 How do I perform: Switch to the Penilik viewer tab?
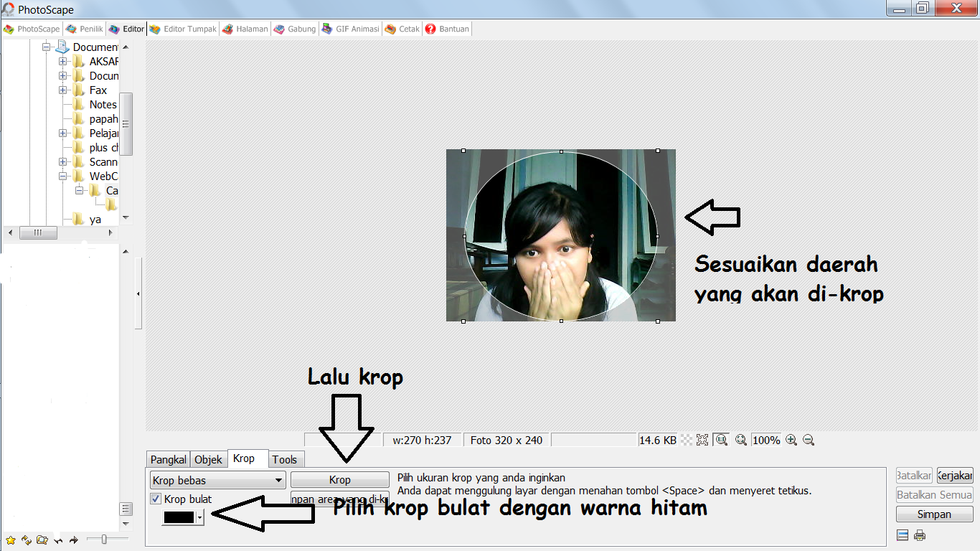pos(85,29)
